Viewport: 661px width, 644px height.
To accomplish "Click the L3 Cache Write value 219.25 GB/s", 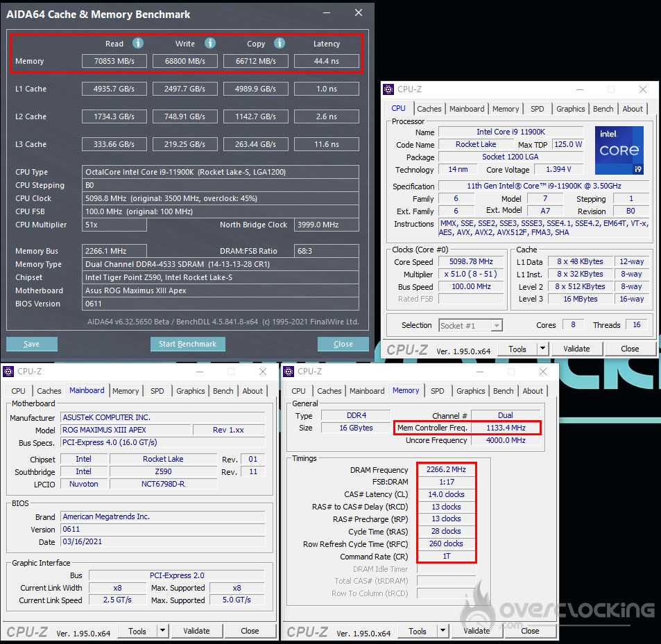I will point(185,144).
